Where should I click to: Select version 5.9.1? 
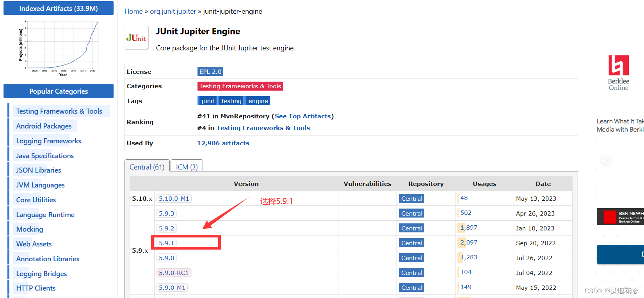pos(167,243)
